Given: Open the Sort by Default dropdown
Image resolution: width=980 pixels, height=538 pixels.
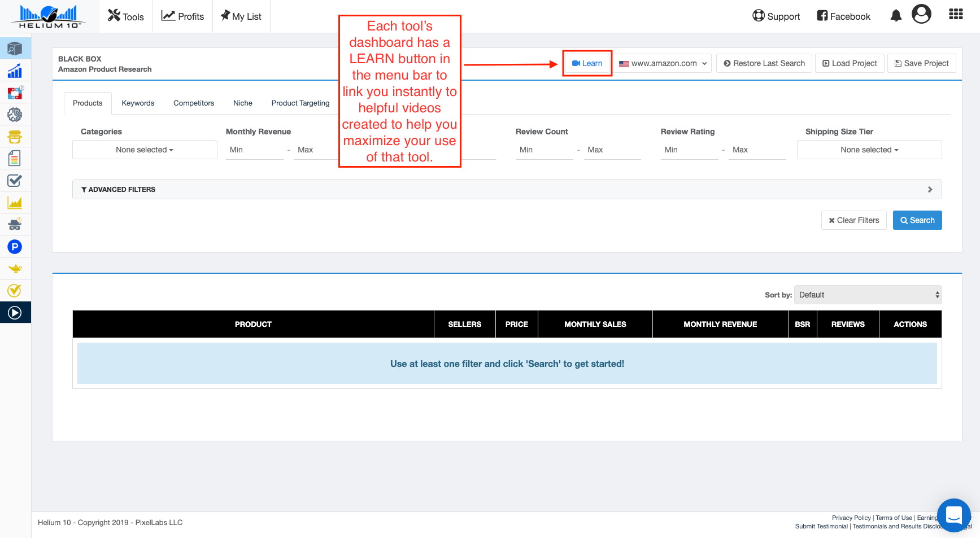Looking at the screenshot, I should [x=868, y=295].
